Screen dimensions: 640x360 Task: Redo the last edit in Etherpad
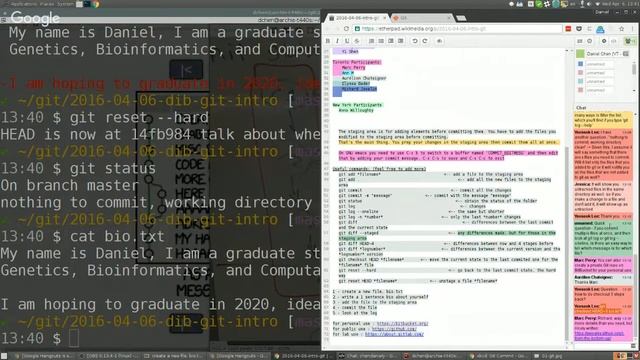coord(424,41)
